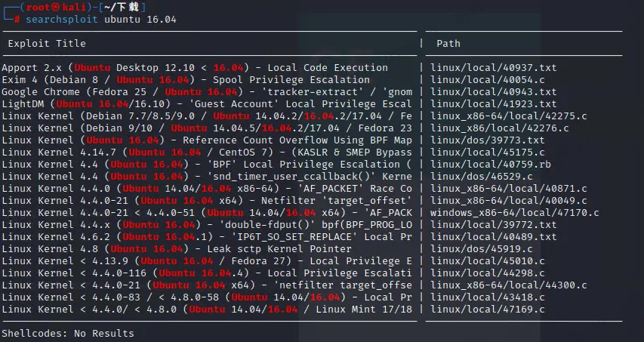Click the path linux_x86/local/42276.c
Image resolution: width=644 pixels, height=342 pixels.
(500, 128)
